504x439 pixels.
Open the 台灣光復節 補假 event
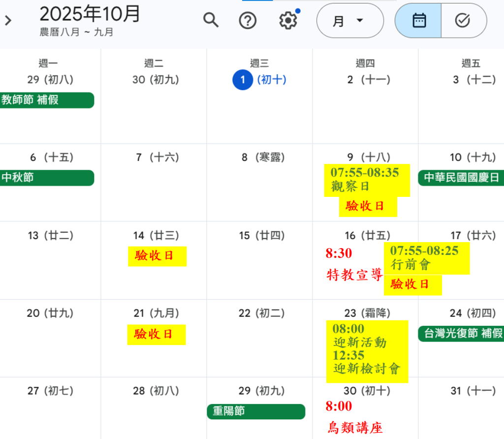click(x=461, y=334)
